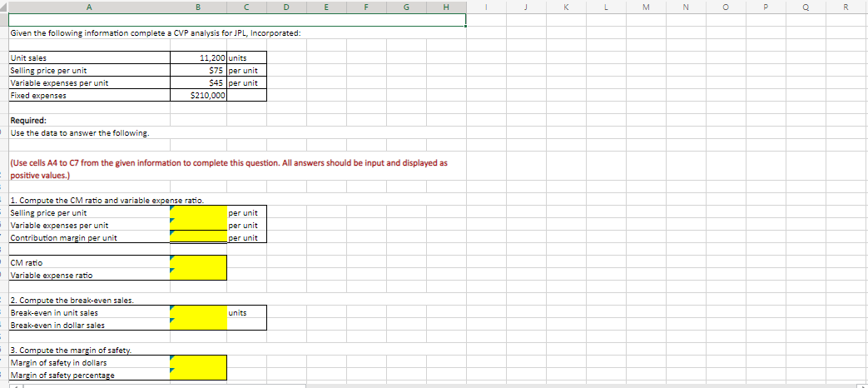Select column B header
The image size is (868, 388).
coord(198,7)
